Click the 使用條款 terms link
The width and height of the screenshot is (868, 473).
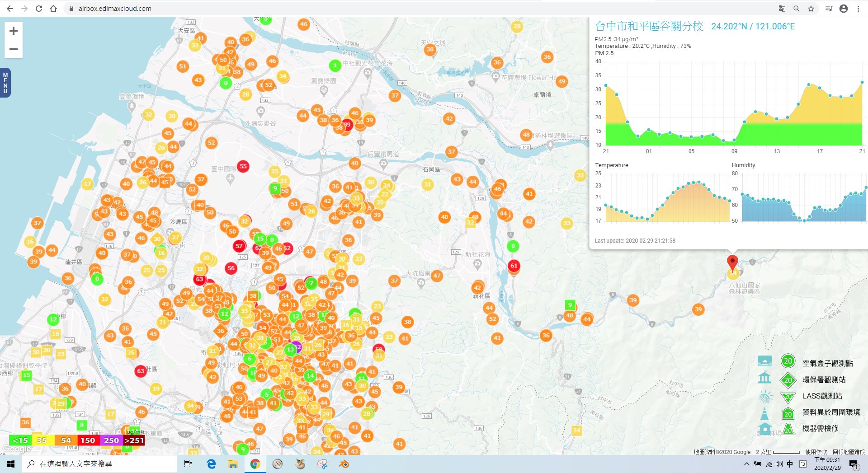(x=816, y=452)
